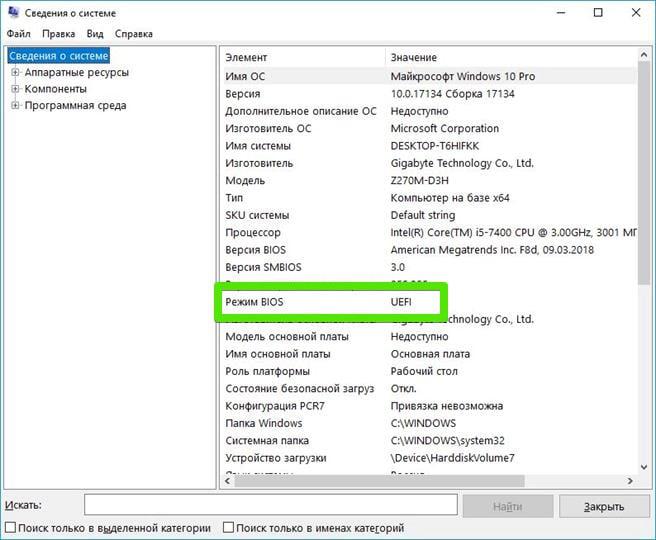Image resolution: width=656 pixels, height=540 pixels.
Task: Select Модель основной платы row
Action: (430, 336)
